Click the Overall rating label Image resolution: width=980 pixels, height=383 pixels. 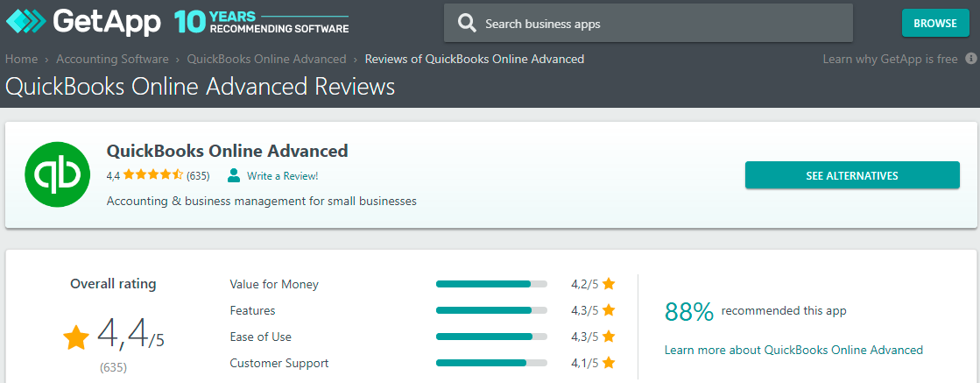(x=113, y=283)
